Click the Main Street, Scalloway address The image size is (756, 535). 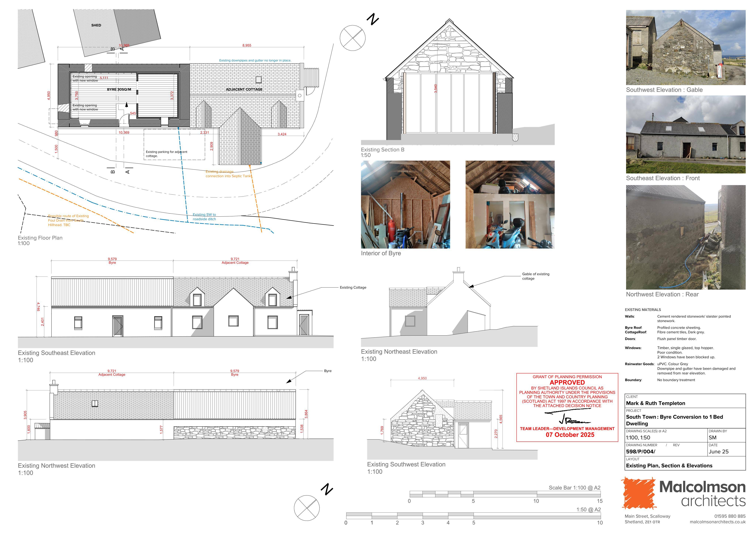(x=647, y=516)
